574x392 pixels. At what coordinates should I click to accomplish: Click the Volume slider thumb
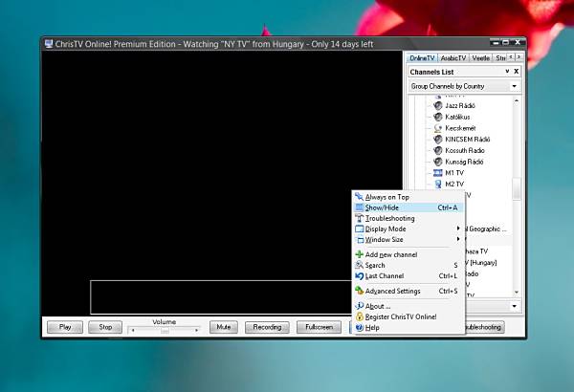point(166,330)
